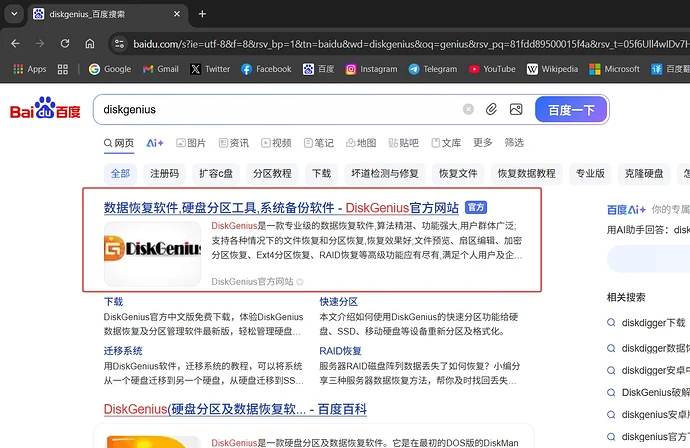Open the 筛选 filter options
The image size is (690, 448).
514,143
